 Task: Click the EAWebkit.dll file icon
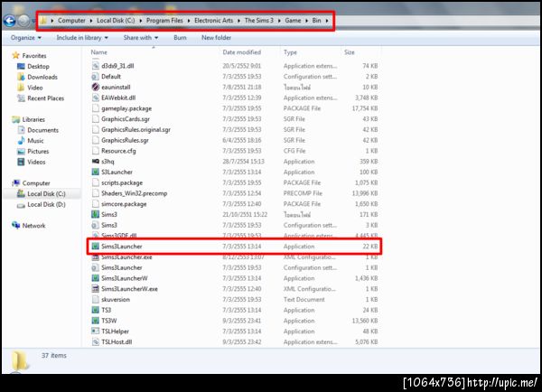tap(96, 98)
